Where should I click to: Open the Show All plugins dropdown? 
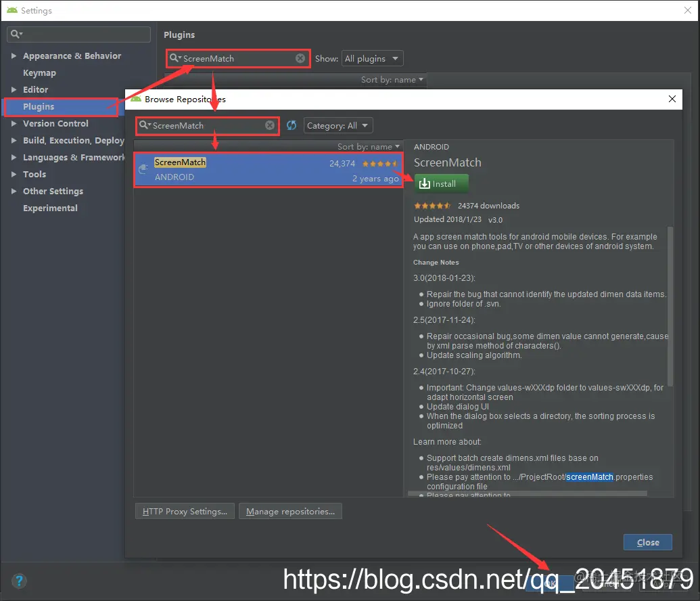point(372,58)
